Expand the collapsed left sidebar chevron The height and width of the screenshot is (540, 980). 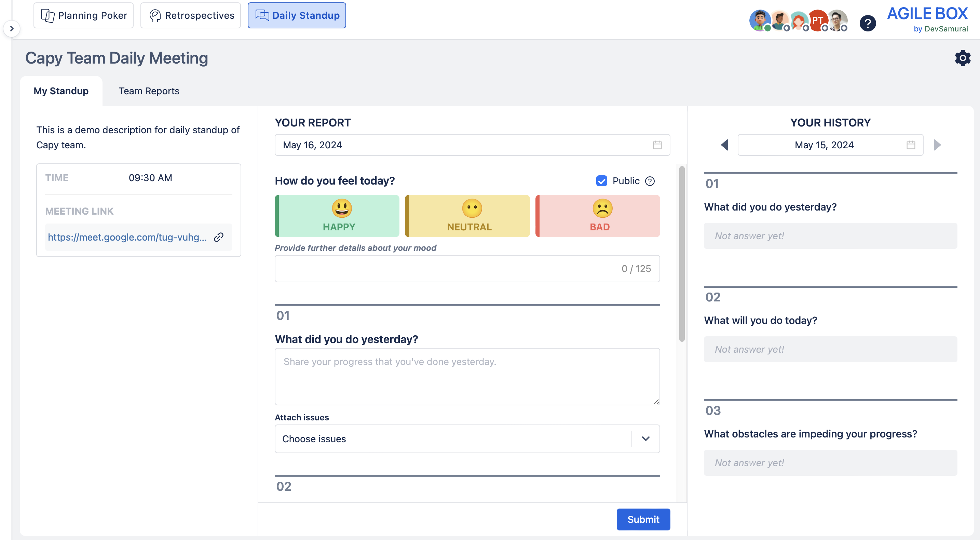point(12,29)
